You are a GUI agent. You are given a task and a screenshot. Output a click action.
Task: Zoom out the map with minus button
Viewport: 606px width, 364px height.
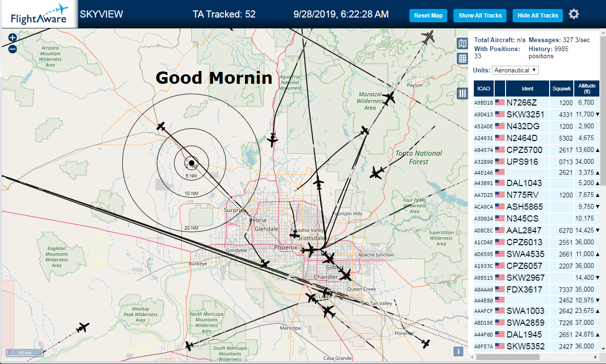[x=12, y=48]
